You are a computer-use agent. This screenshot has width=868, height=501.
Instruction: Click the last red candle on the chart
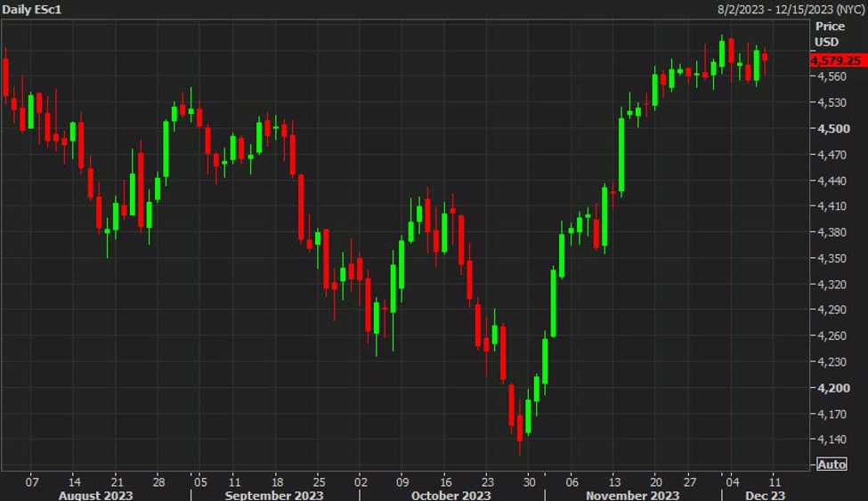click(x=765, y=57)
